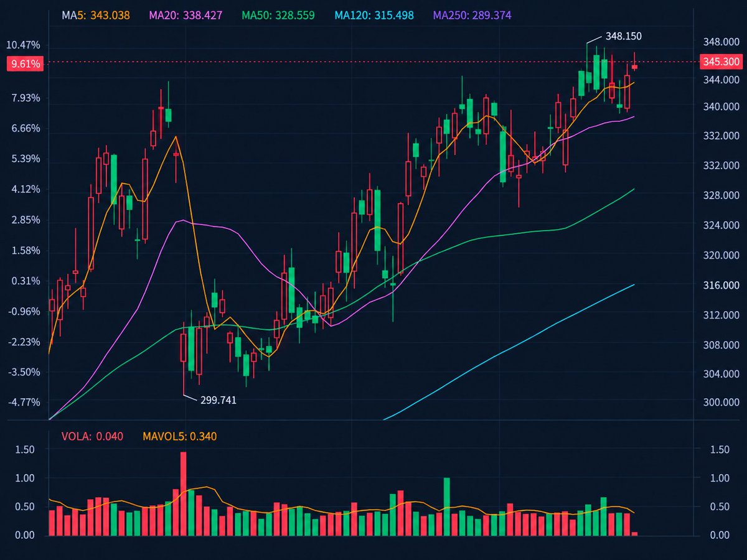Click the 300.000 price axis label
Viewport: 747px width, 560px height.
coord(721,403)
